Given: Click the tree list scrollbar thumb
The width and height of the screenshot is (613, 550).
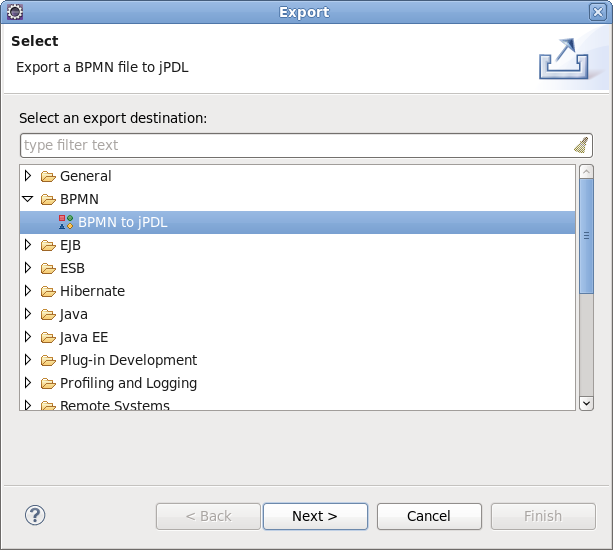Looking at the screenshot, I should [586, 236].
